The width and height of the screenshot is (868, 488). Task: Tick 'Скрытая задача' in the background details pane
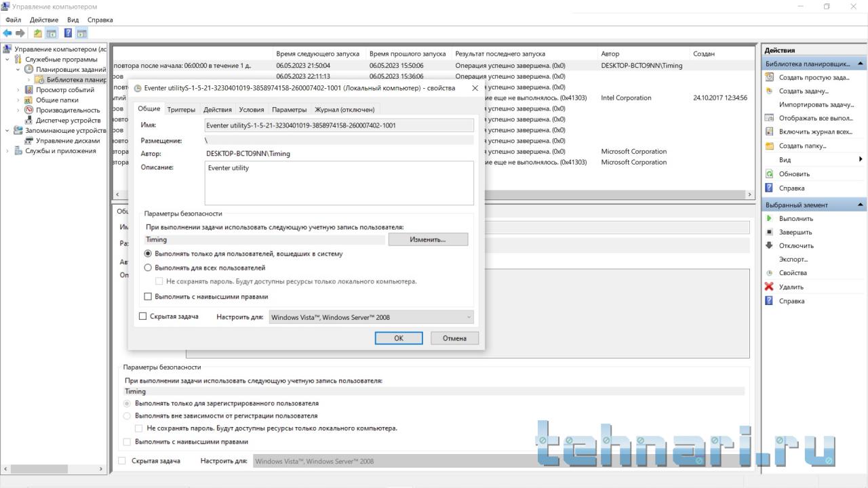(x=122, y=461)
